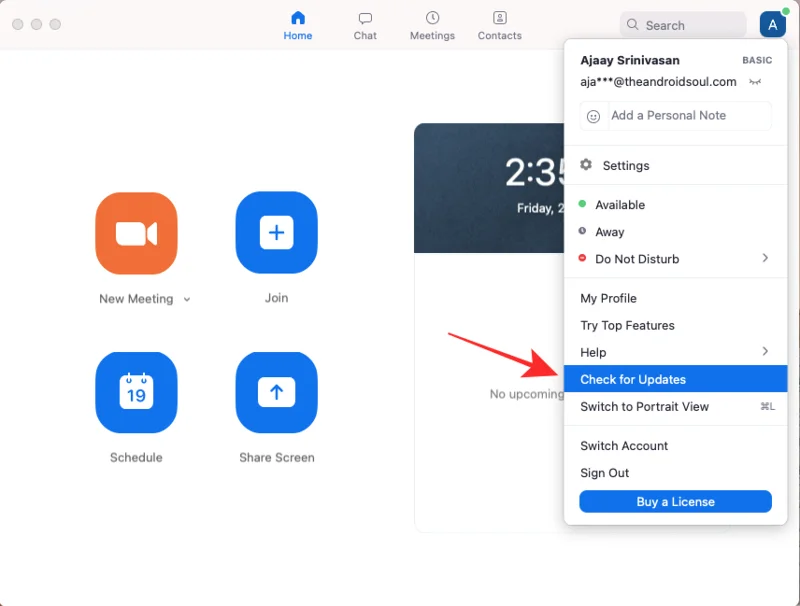This screenshot has height=606, width=800.
Task: Click the Buy a License button
Action: pyautogui.click(x=675, y=502)
